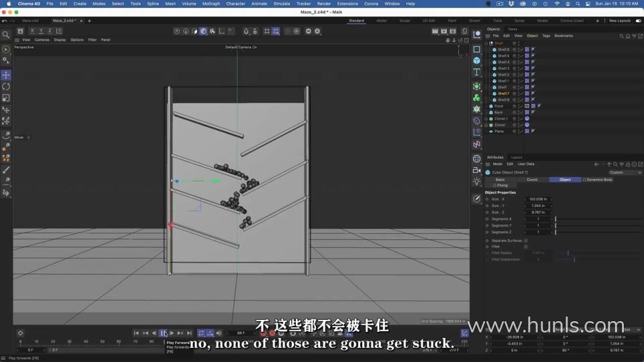Open the Cameras viewport menu
The height and width of the screenshot is (362, 644).
[42, 40]
